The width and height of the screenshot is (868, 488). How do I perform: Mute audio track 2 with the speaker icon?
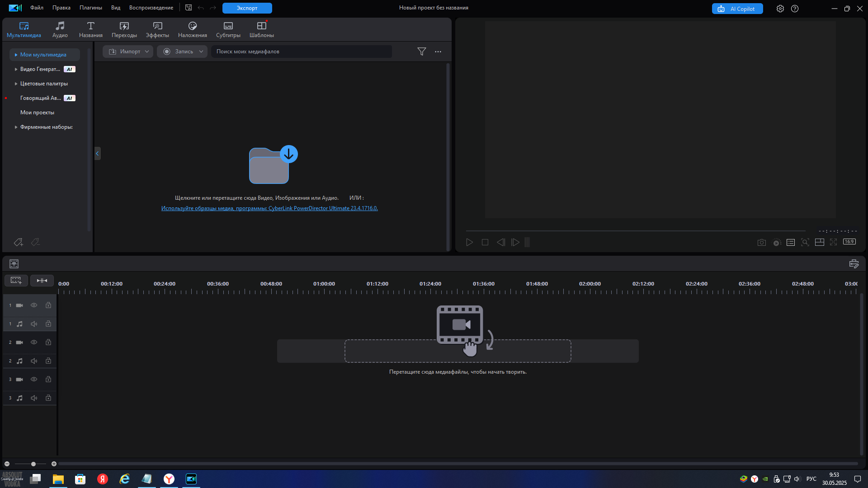click(34, 361)
